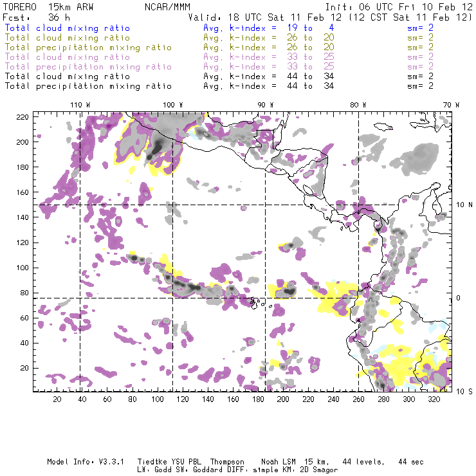Select '120' on the horizontal axis
The width and height of the screenshot is (476, 476).
tap(183, 399)
